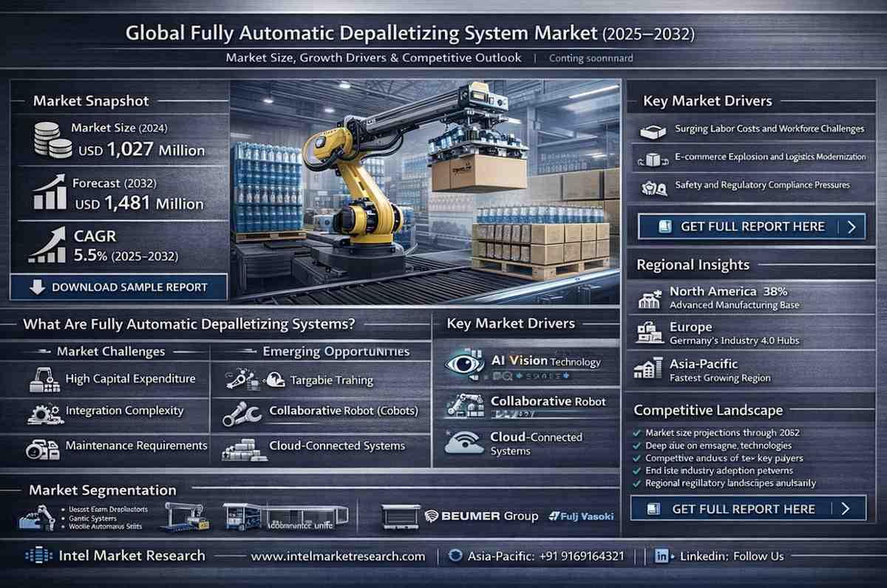Click the Intel Market Research logo icon
887x588 pixels.
38,556
